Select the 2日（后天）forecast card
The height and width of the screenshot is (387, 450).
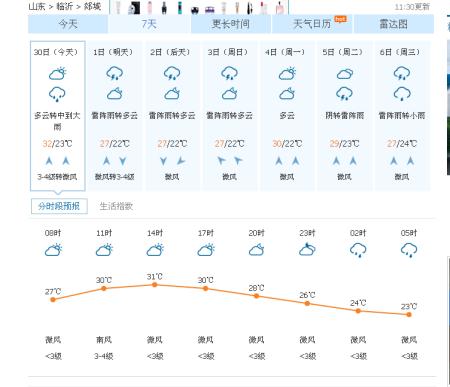[x=172, y=116]
